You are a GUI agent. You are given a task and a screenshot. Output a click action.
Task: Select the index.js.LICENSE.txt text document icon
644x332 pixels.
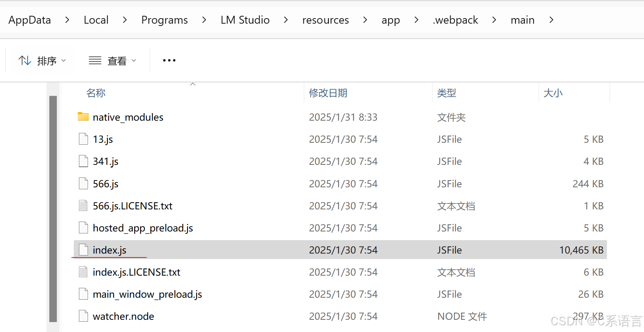[x=83, y=272]
